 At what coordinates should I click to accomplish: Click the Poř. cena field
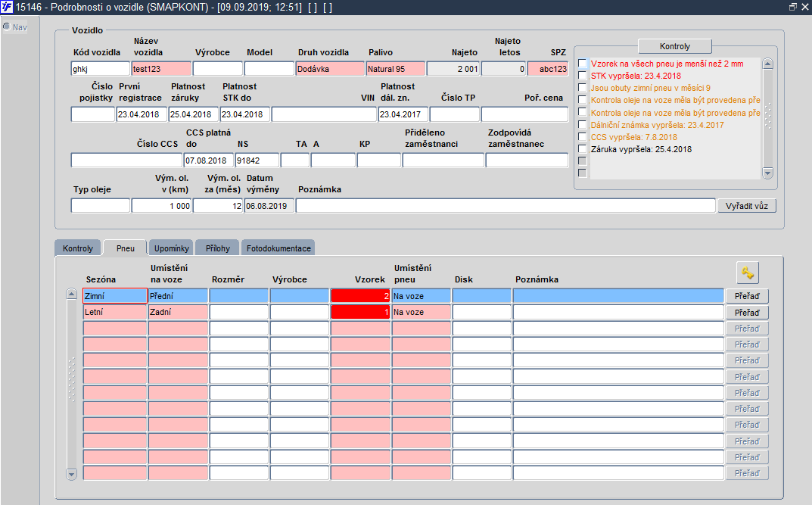coord(524,114)
